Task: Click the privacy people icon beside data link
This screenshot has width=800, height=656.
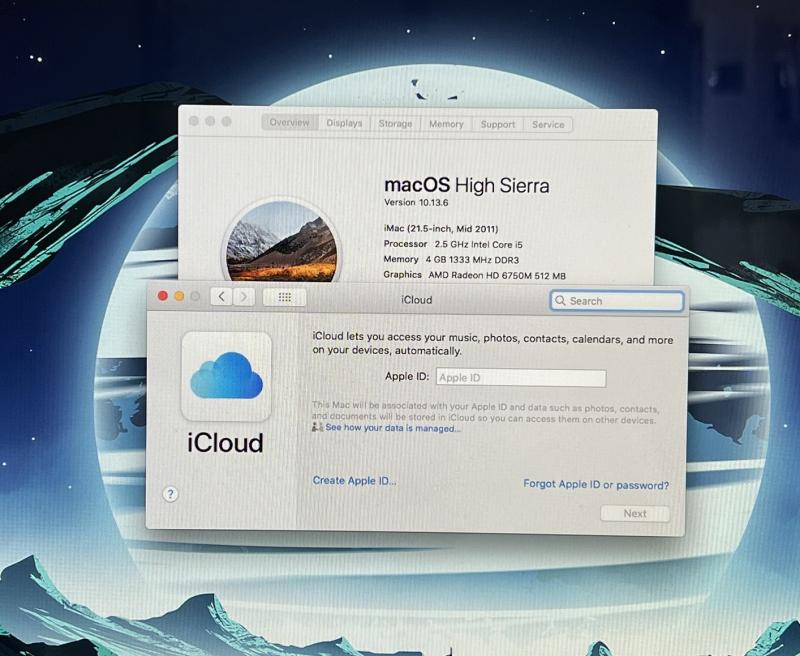Action: (317, 426)
